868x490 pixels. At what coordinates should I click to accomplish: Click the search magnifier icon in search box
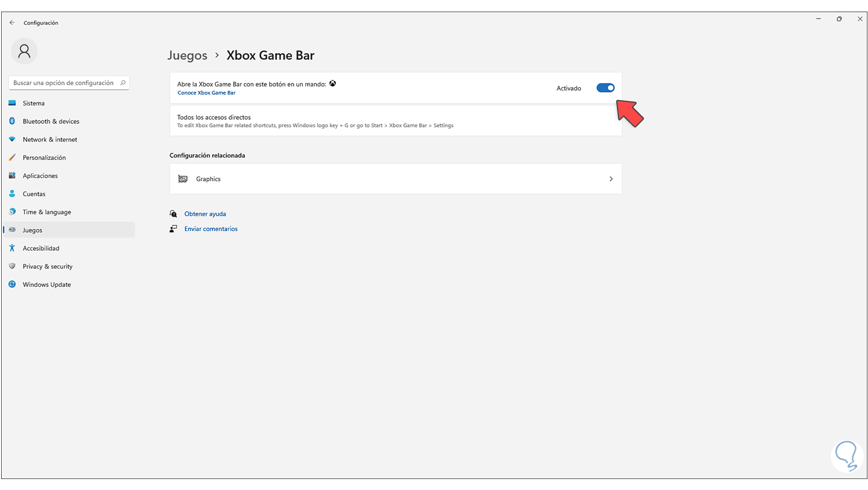pos(123,83)
